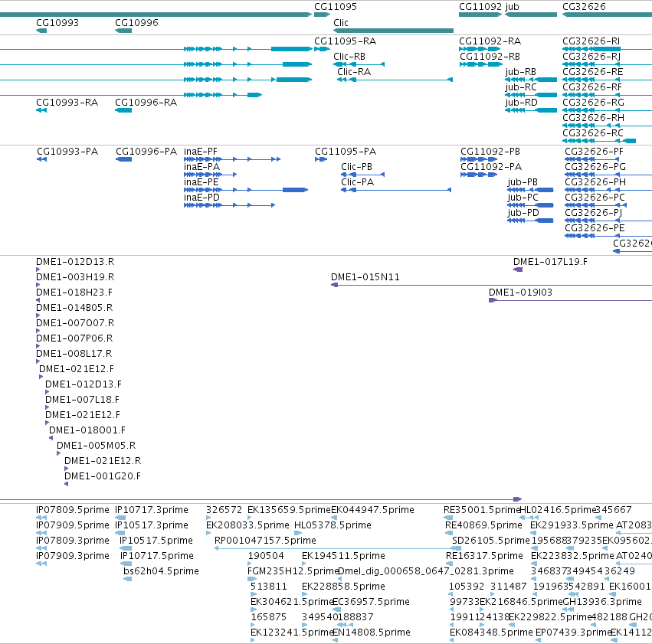The image size is (652, 644).
Task: Select the inaE-PF protein label
Action: (x=201, y=152)
